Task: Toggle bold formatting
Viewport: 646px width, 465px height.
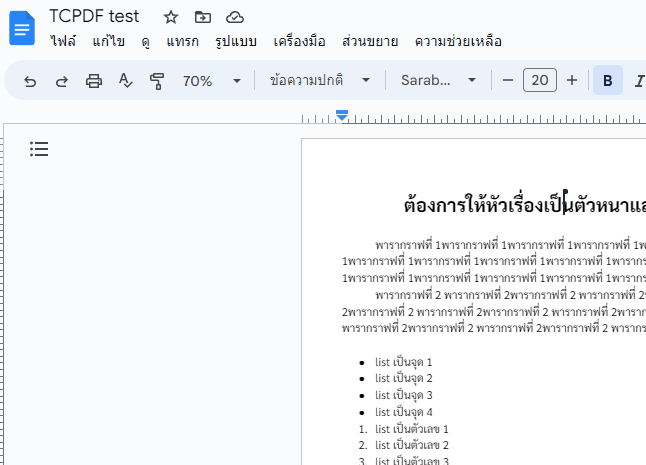Action: 608,80
